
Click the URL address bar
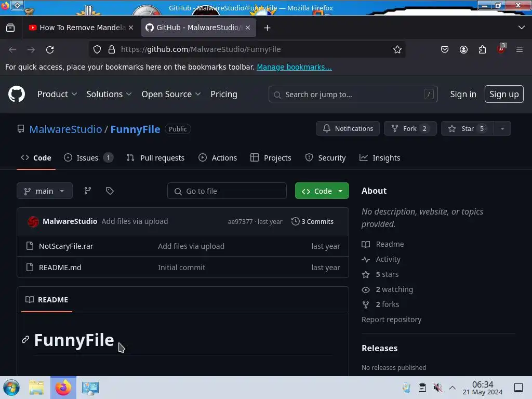[x=247, y=49]
